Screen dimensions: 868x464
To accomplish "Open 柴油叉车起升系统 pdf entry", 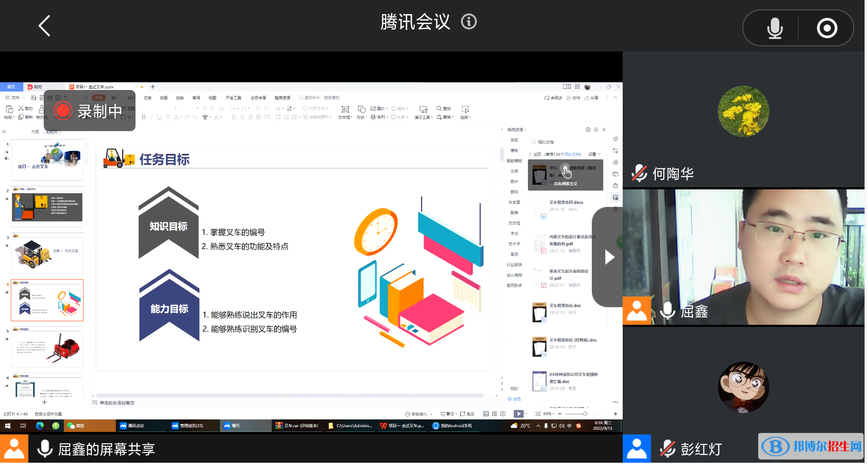I will click(x=566, y=277).
